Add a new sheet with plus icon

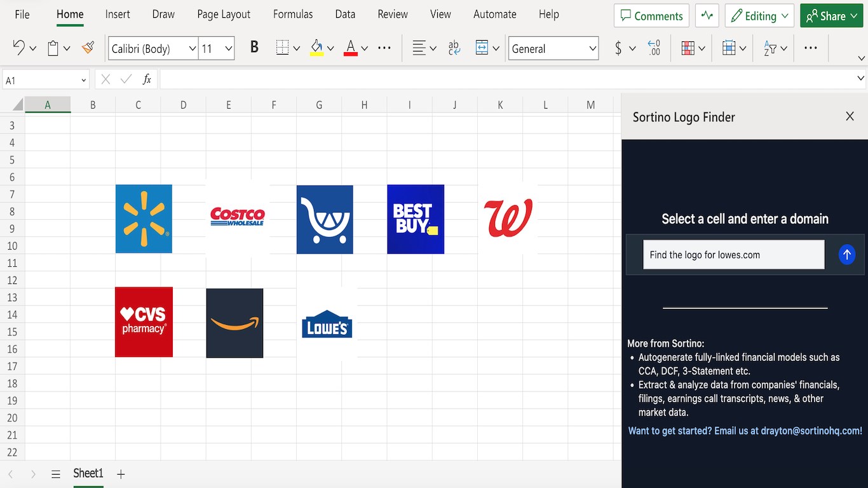(121, 474)
